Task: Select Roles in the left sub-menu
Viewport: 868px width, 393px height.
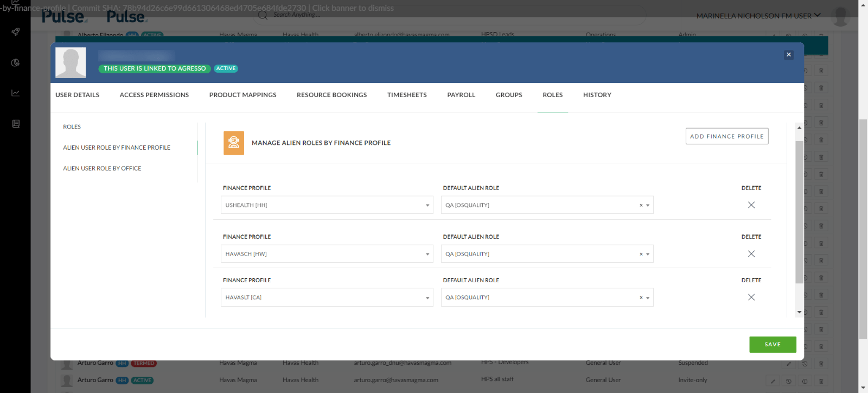Action: click(72, 127)
